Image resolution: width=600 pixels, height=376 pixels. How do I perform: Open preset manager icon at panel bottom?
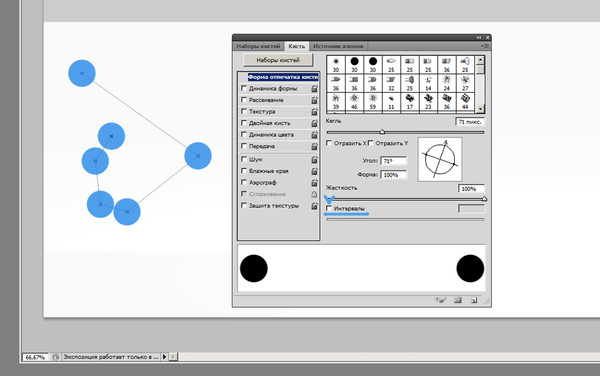[x=458, y=300]
